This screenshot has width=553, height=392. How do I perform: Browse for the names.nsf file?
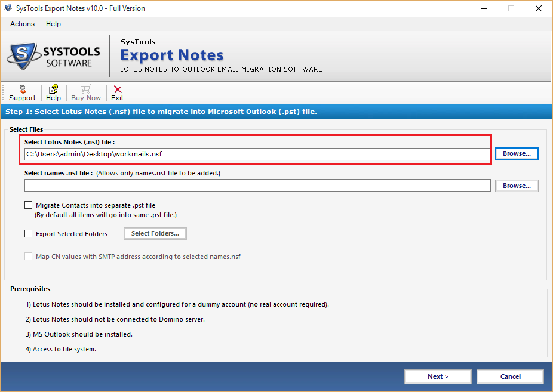(517, 186)
